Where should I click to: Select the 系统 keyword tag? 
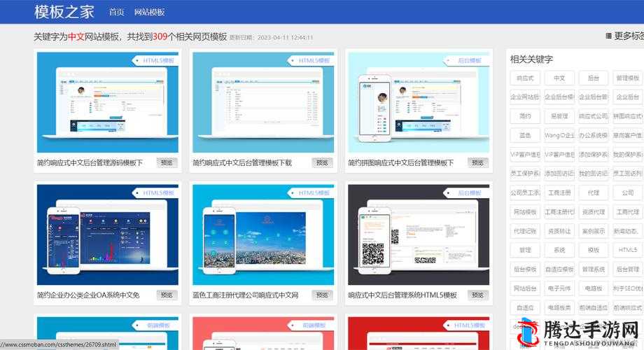click(559, 250)
